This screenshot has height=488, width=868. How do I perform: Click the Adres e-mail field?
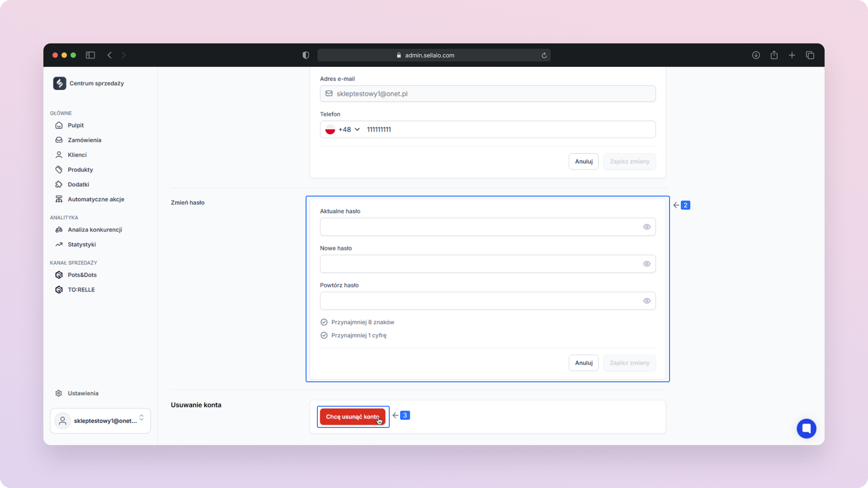[x=488, y=94]
